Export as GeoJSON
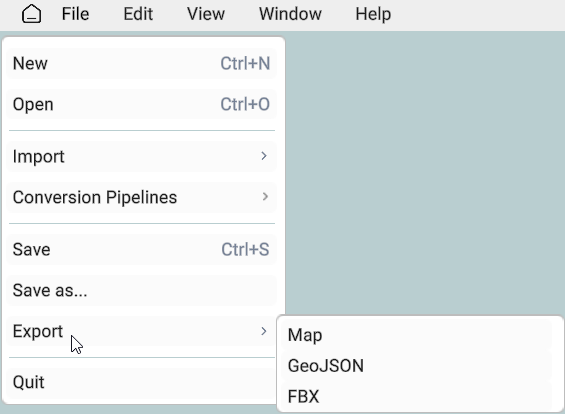The height and width of the screenshot is (414, 565). click(417, 366)
